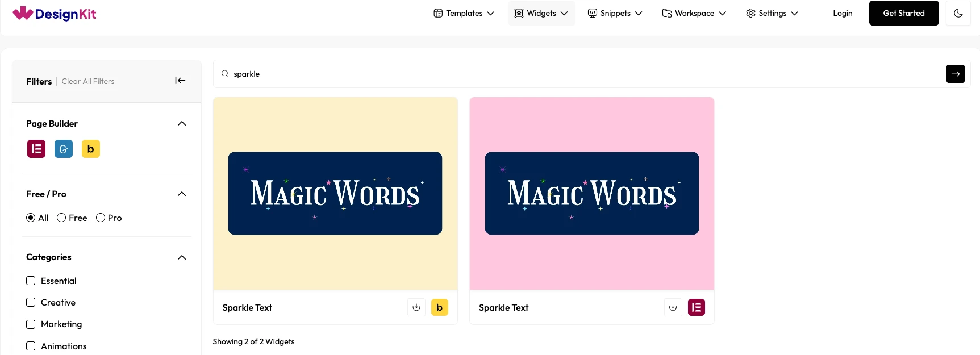Check the Marketing category
980x355 pixels.
(x=31, y=324)
